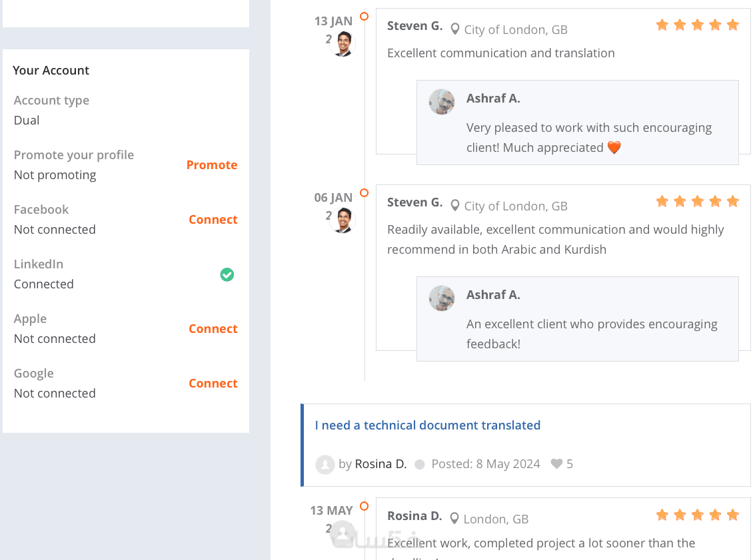Click the 13 JAN timeline marker dot
The height and width of the screenshot is (560, 755).
tap(364, 16)
